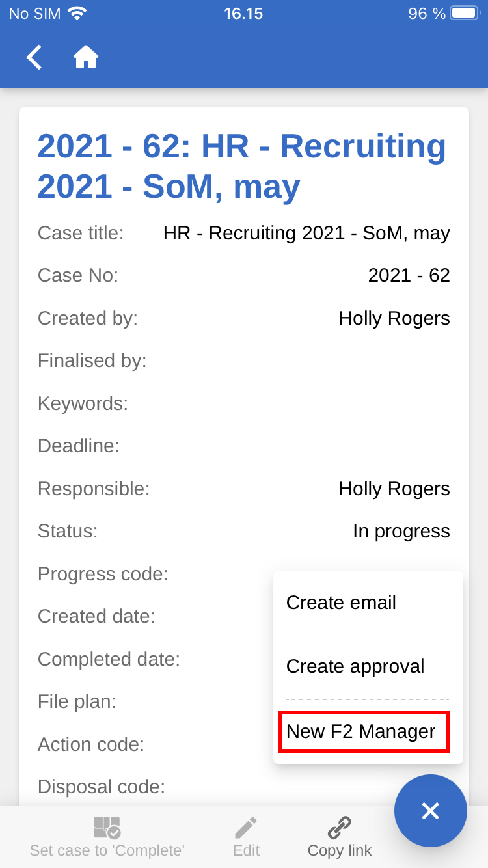Select Create approval from menu
488x868 pixels.
pyautogui.click(x=355, y=666)
